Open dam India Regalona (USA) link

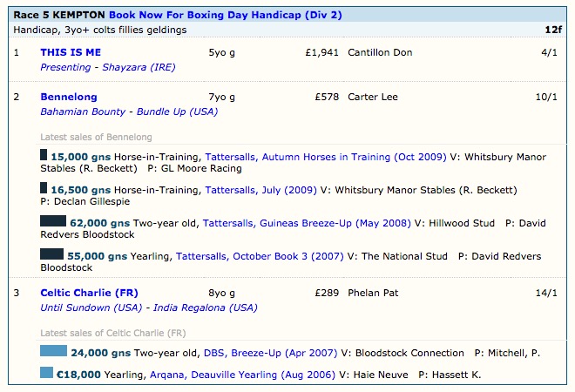pyautogui.click(x=206, y=308)
